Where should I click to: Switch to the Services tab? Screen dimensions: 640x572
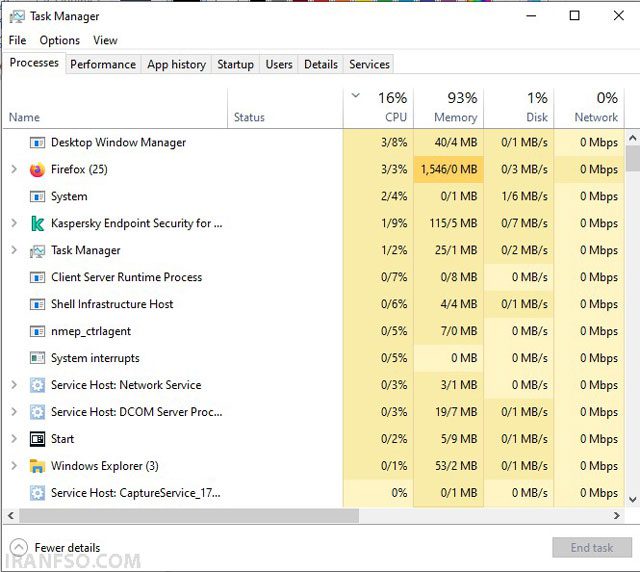click(x=369, y=65)
